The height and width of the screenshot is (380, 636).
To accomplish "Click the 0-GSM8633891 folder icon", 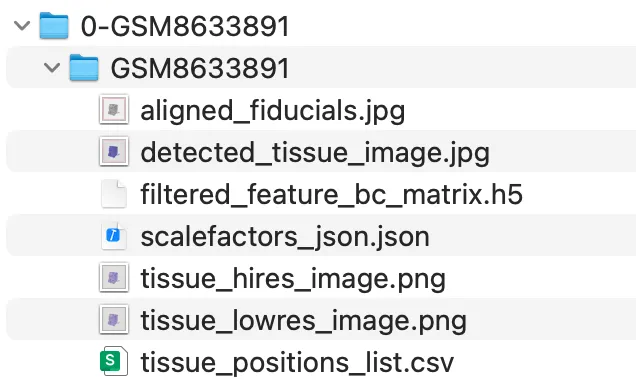I will [x=54, y=26].
